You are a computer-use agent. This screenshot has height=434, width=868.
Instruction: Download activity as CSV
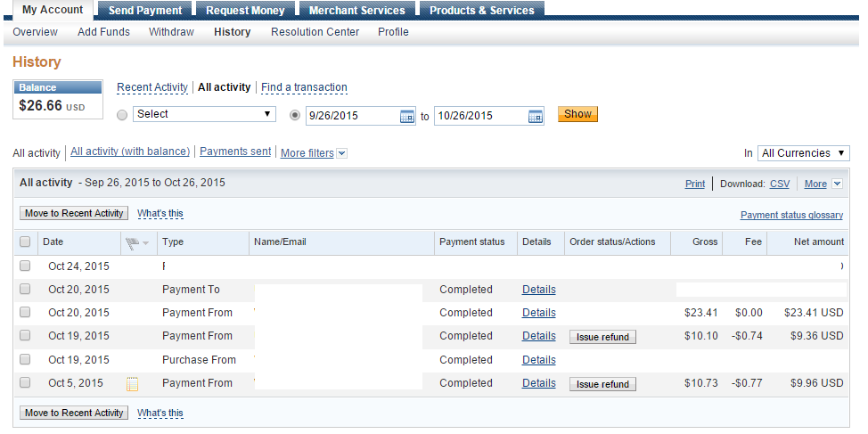point(780,184)
